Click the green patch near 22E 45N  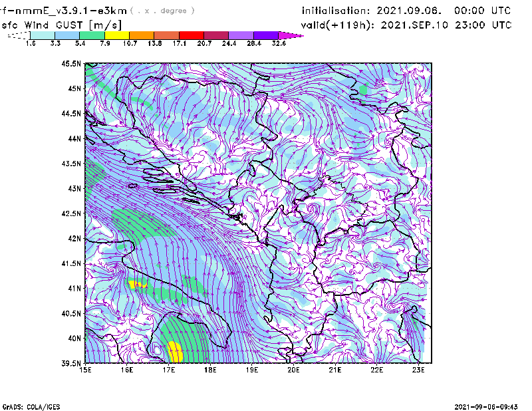(363, 90)
